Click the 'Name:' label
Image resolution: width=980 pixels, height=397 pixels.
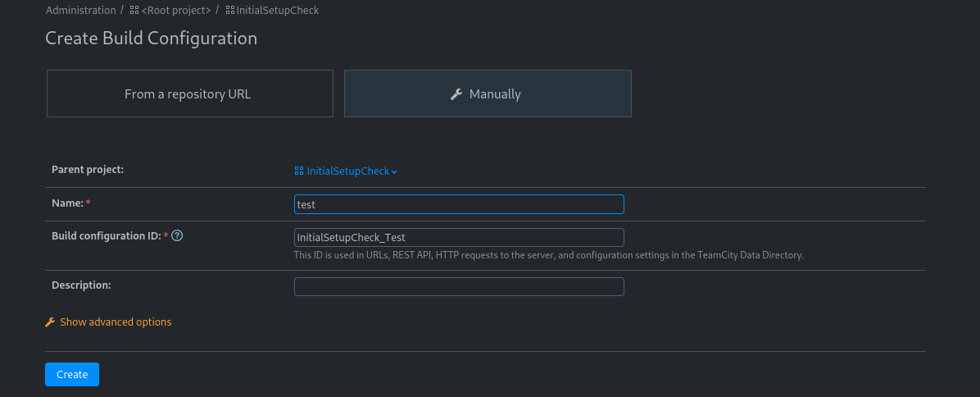(x=67, y=203)
